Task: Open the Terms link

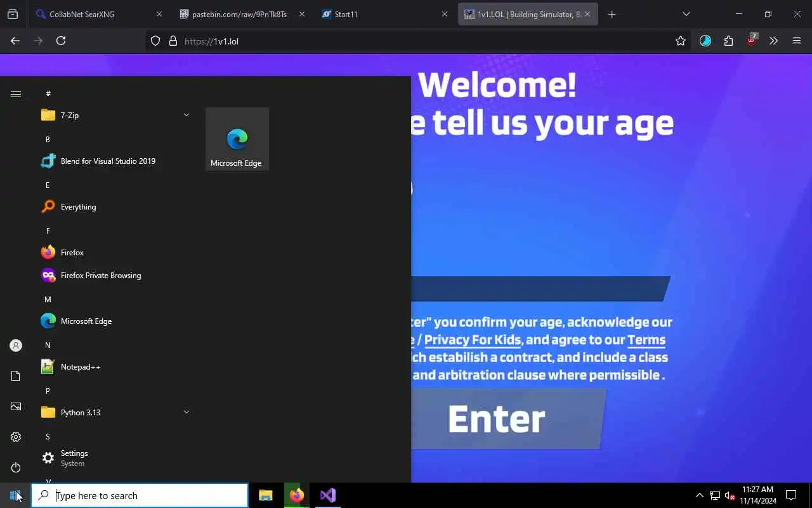Action: click(646, 340)
